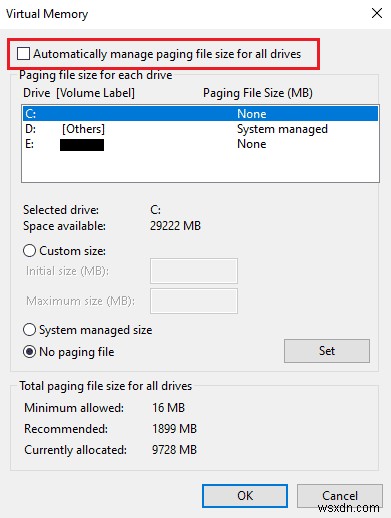Click the Paging File Size (MB) header

258,93
